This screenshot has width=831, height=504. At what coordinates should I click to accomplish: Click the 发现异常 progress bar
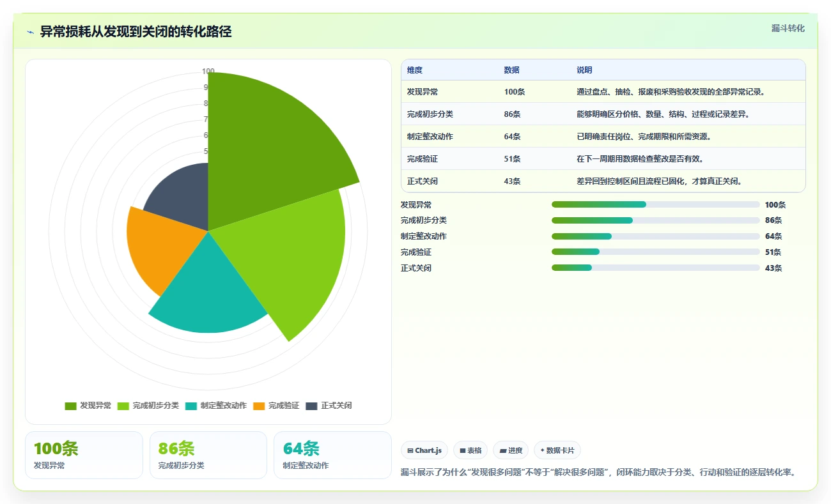(x=655, y=204)
